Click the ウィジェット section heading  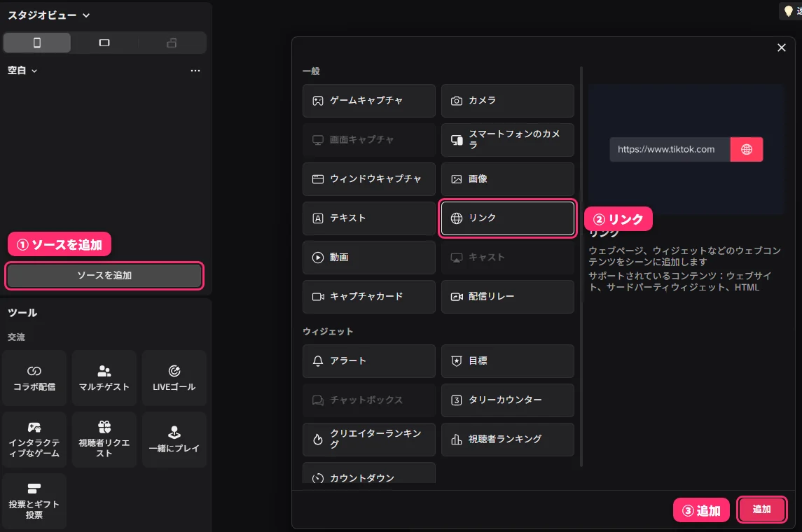[x=327, y=332]
